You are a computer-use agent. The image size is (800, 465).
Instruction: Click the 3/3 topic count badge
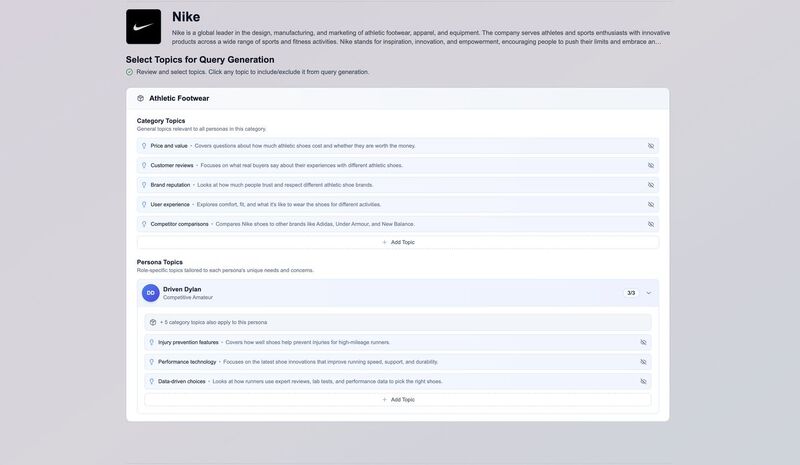(x=631, y=293)
